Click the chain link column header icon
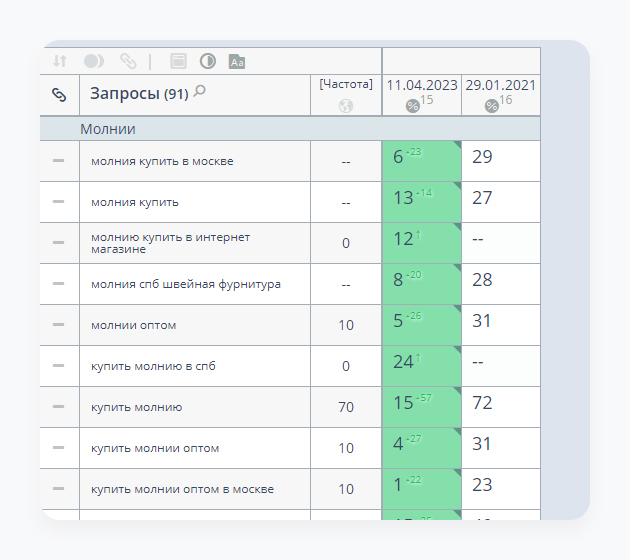 59,95
